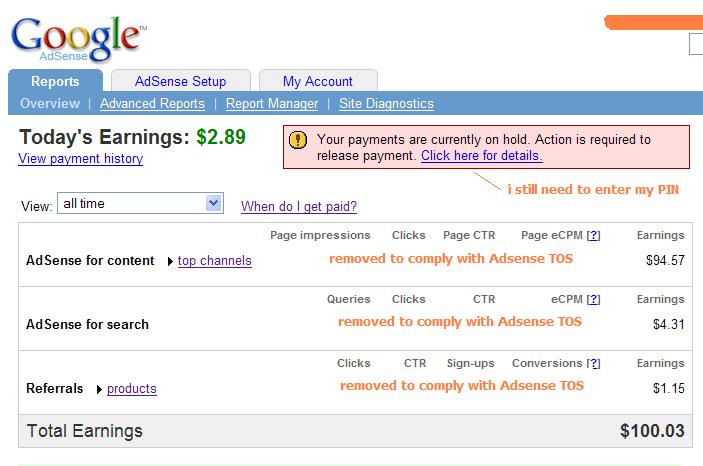Click the AdSense for content row label

90,261
